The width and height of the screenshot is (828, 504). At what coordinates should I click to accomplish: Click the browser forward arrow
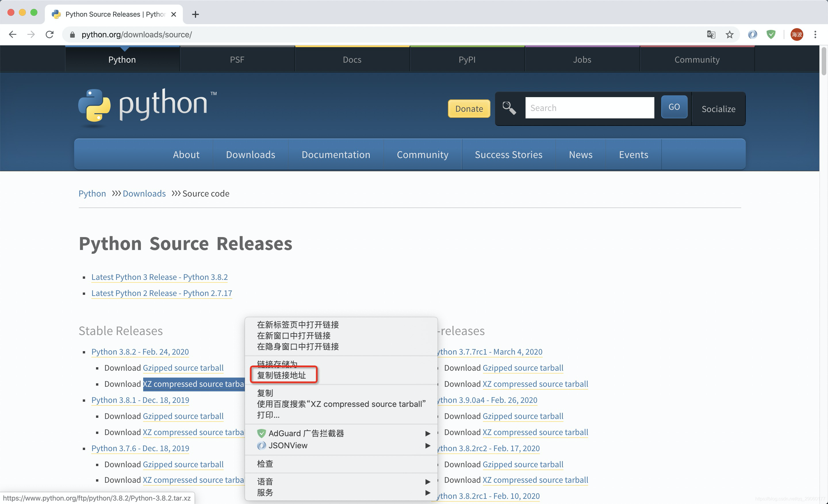31,34
